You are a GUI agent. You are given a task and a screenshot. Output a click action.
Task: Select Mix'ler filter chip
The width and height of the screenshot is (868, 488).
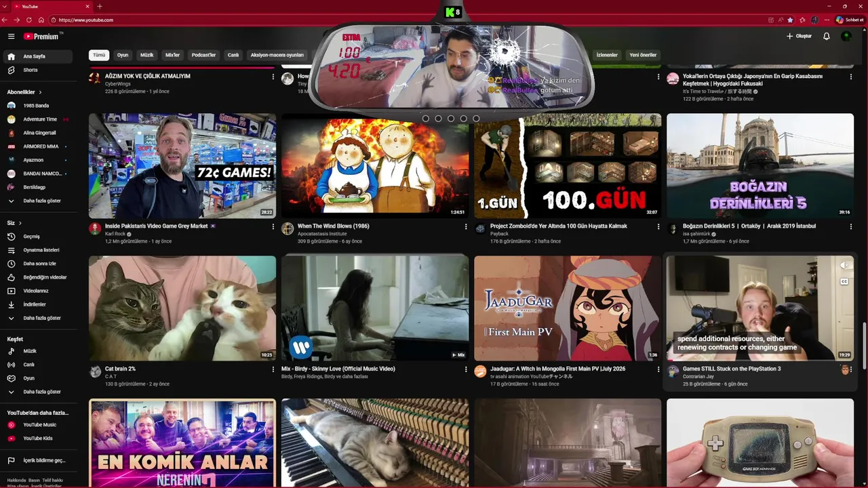click(x=173, y=55)
